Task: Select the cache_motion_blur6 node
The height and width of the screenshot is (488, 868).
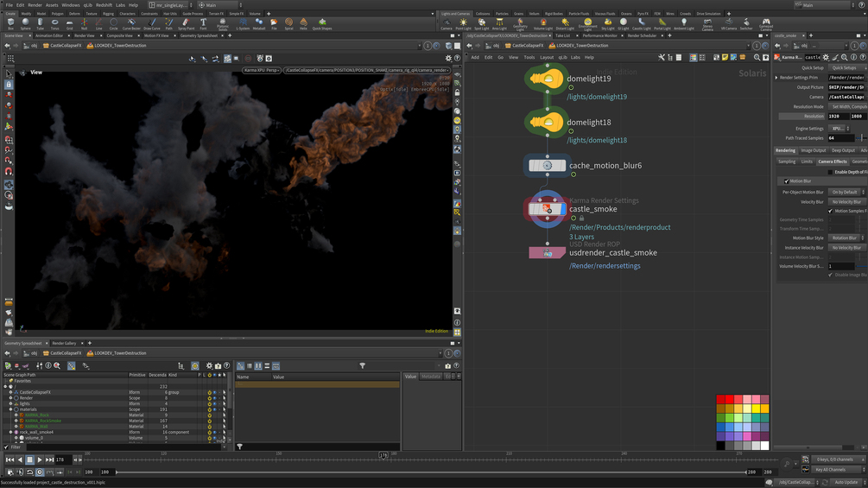Action: pos(547,165)
